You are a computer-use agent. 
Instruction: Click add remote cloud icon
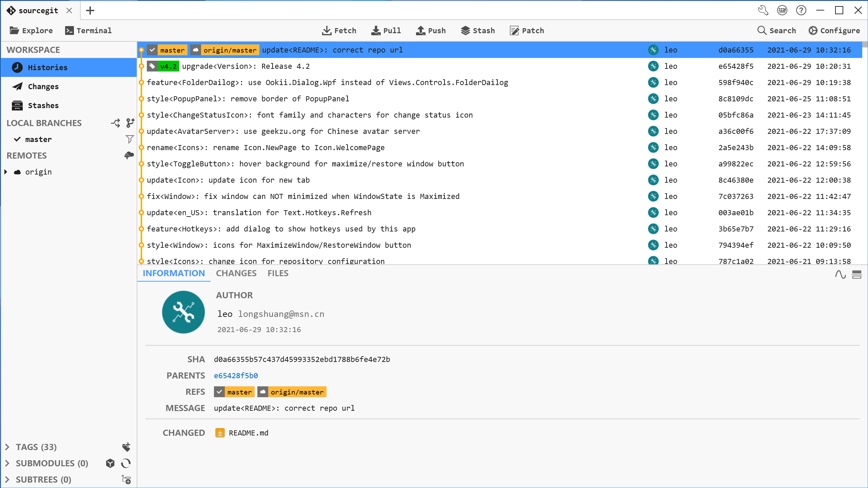129,155
